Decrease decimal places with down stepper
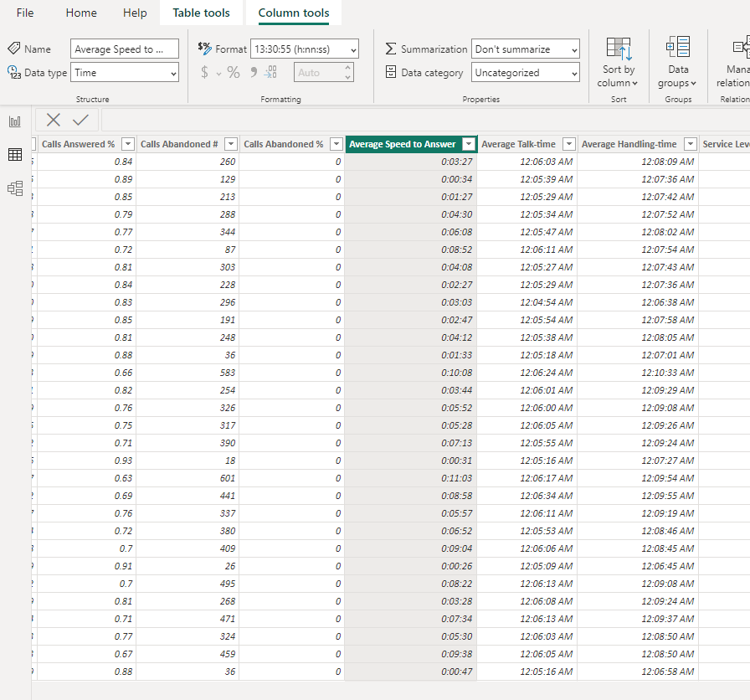The width and height of the screenshot is (750, 700). [348, 77]
